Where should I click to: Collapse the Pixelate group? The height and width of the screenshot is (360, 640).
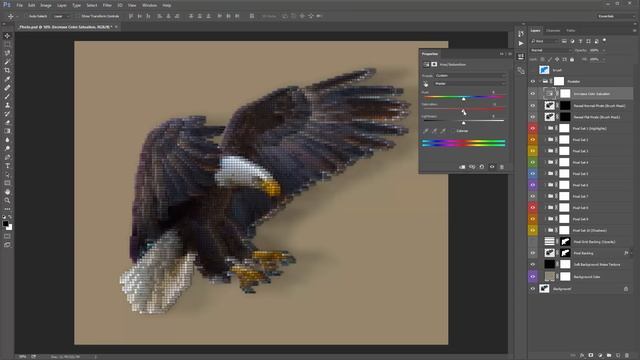[540, 82]
